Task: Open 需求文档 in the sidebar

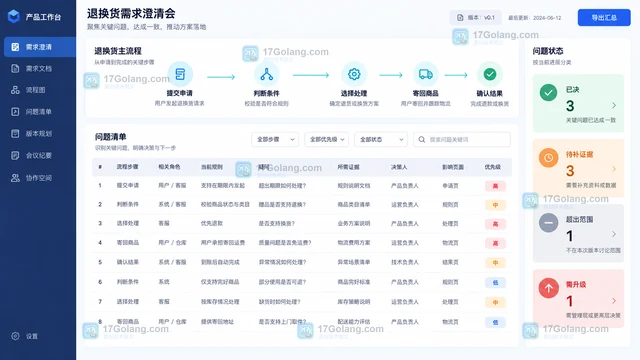Action: tap(40, 69)
